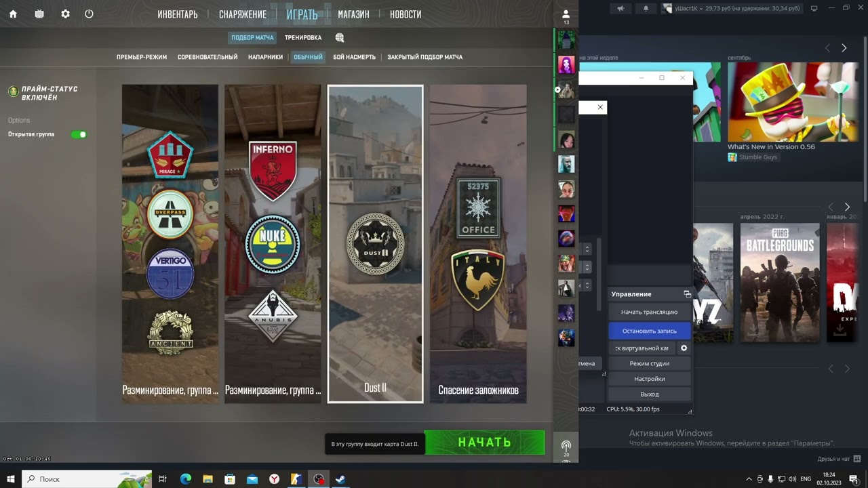This screenshot has height=488, width=868.
Task: Open the friends list person icon
Action: [x=566, y=14]
